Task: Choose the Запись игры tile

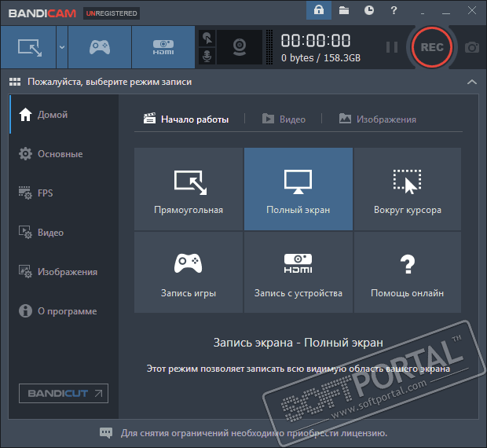Action: point(189,272)
